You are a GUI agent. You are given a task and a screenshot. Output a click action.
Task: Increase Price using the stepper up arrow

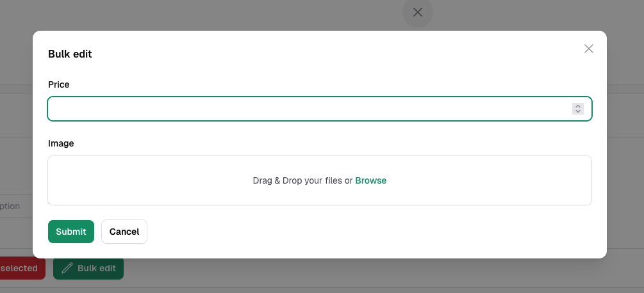pyautogui.click(x=578, y=106)
